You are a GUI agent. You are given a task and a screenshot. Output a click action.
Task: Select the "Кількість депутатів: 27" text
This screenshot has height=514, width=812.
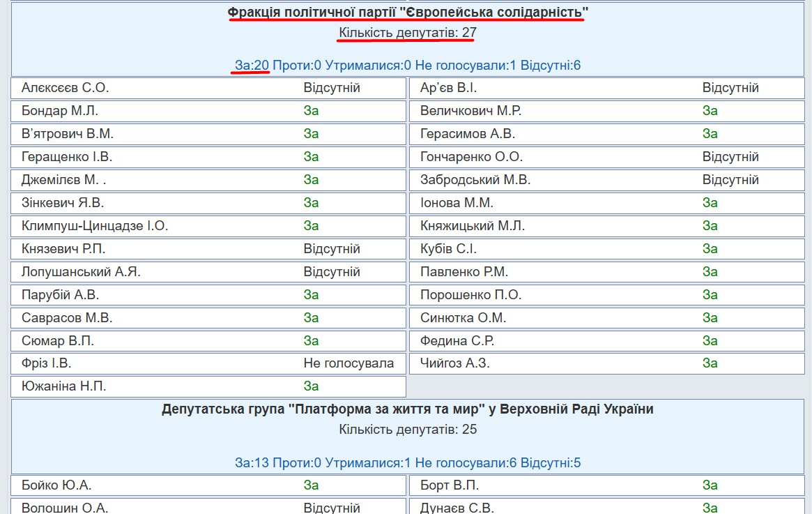coord(408,33)
